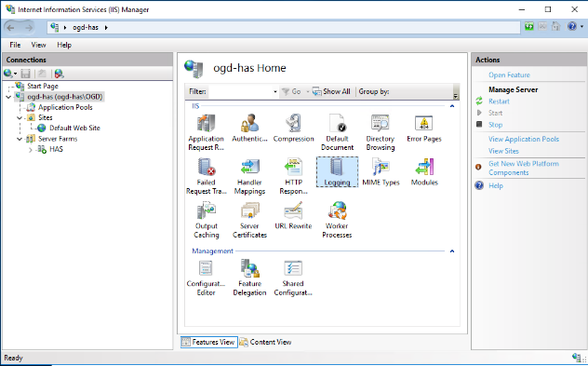Click the connect globe icon in Connections toolbar

click(7, 74)
